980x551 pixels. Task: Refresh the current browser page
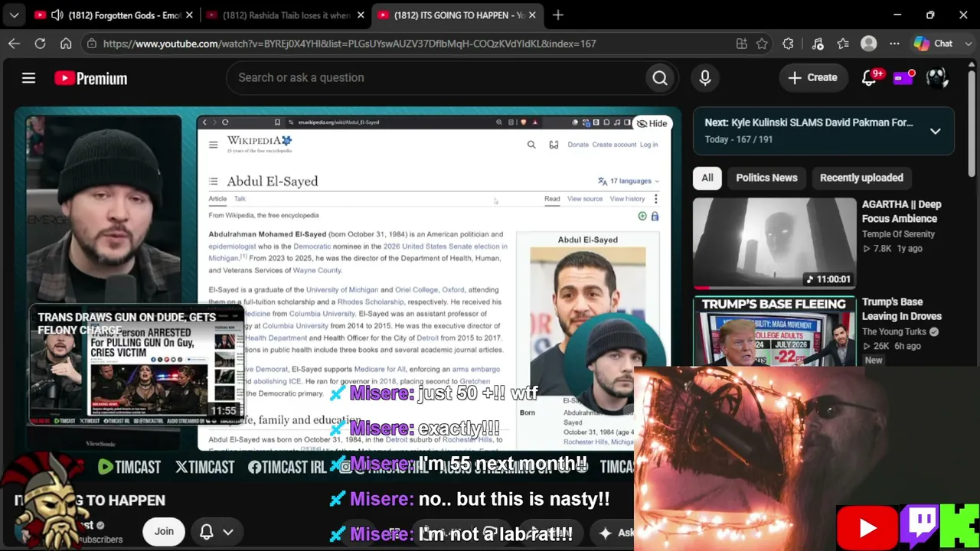pos(40,44)
